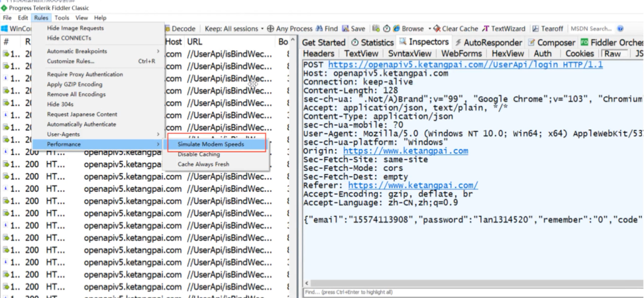Click the blue help icon
The height and width of the screenshot is (298, 644).
pyautogui.click(x=620, y=28)
